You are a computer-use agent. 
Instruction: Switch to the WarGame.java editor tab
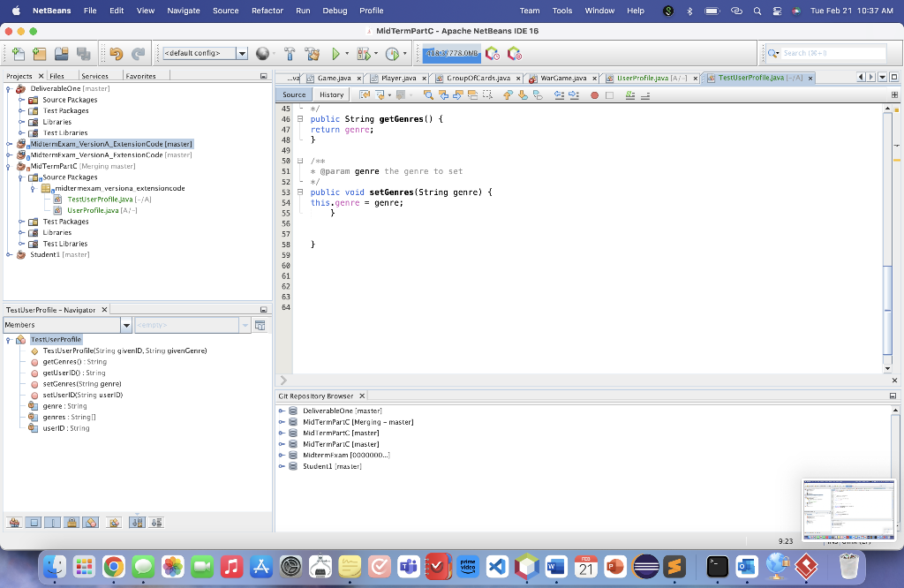coord(562,78)
